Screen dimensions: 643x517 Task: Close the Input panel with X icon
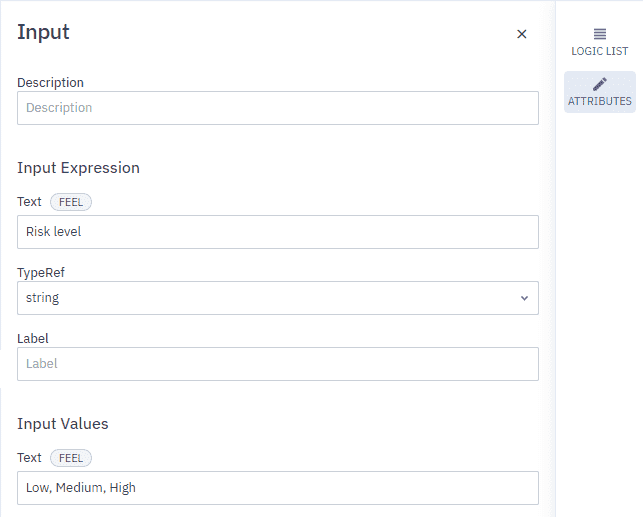[521, 34]
